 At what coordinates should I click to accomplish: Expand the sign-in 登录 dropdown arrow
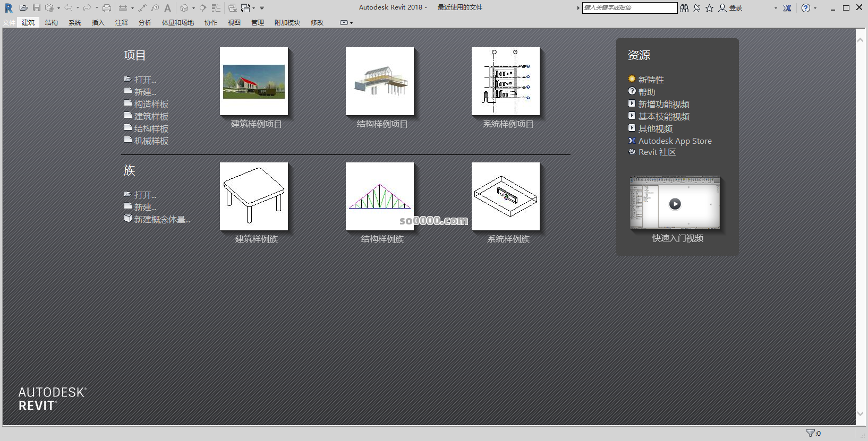(x=776, y=8)
